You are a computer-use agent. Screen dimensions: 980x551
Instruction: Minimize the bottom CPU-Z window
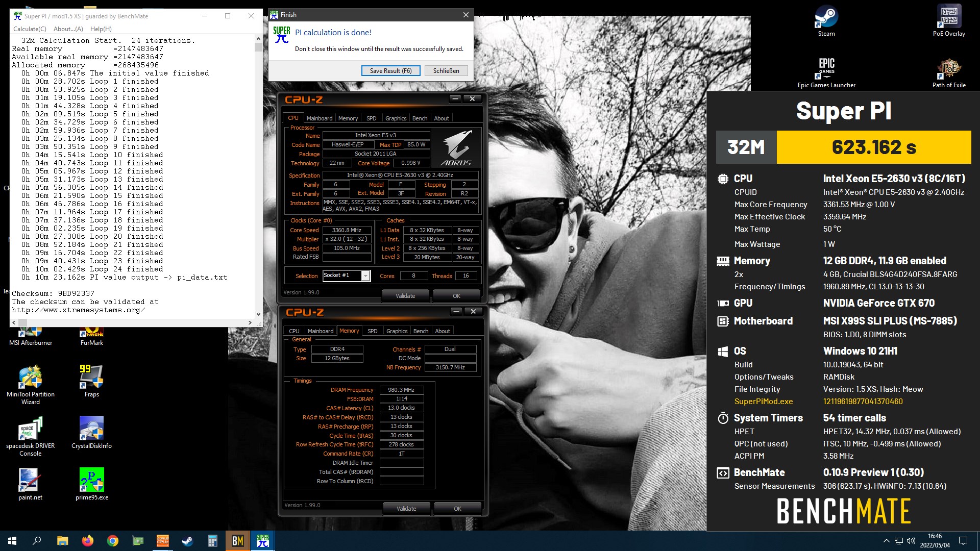point(456,311)
